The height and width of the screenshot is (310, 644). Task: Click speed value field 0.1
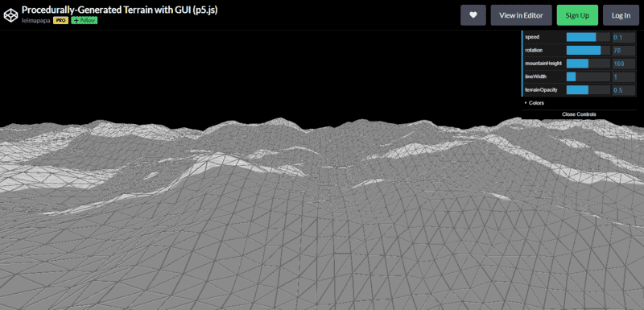tap(623, 37)
